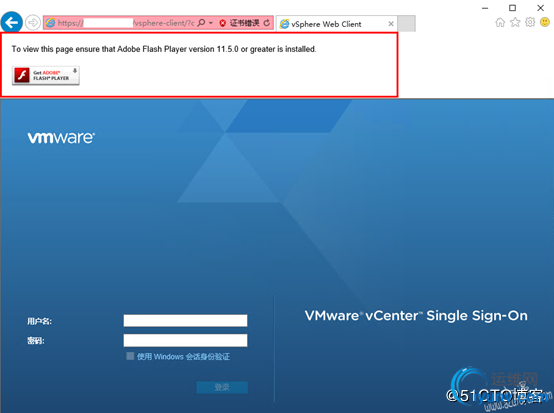Click the 密码 password input field
Viewport: 554px width, 413px height.
[185, 340]
